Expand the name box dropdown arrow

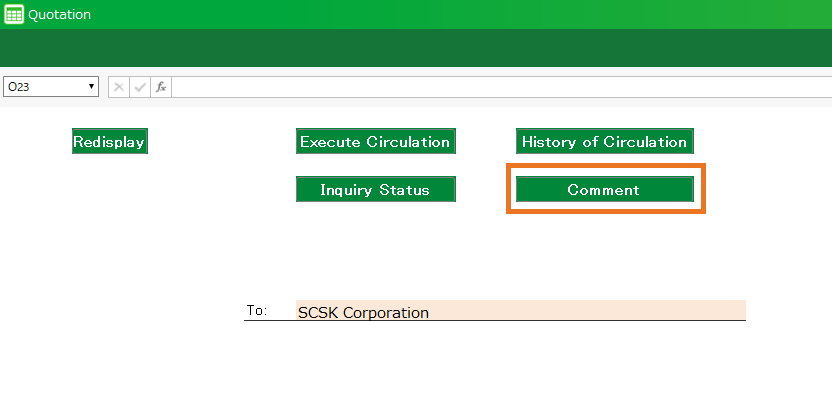coord(92,87)
